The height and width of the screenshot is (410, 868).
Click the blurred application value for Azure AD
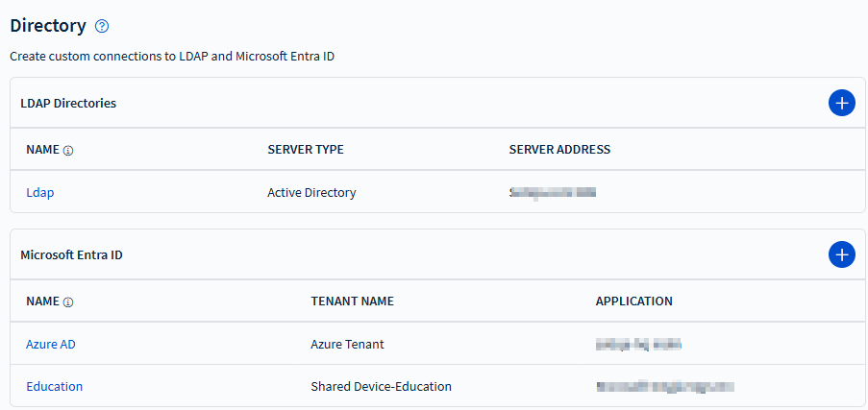(639, 345)
